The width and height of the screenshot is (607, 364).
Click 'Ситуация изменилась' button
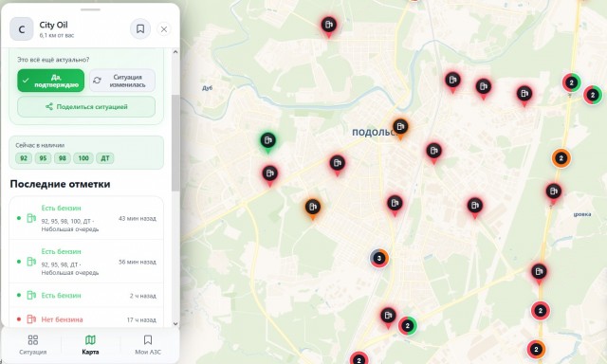coord(122,81)
